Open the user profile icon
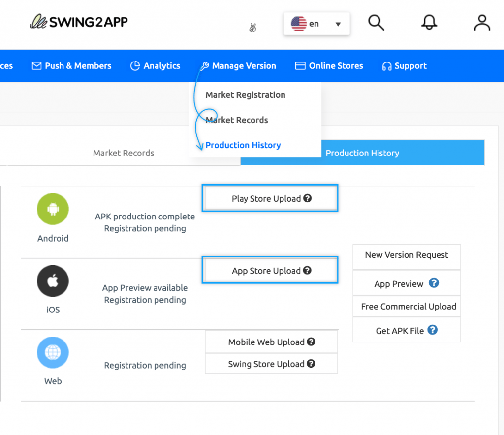 click(481, 22)
